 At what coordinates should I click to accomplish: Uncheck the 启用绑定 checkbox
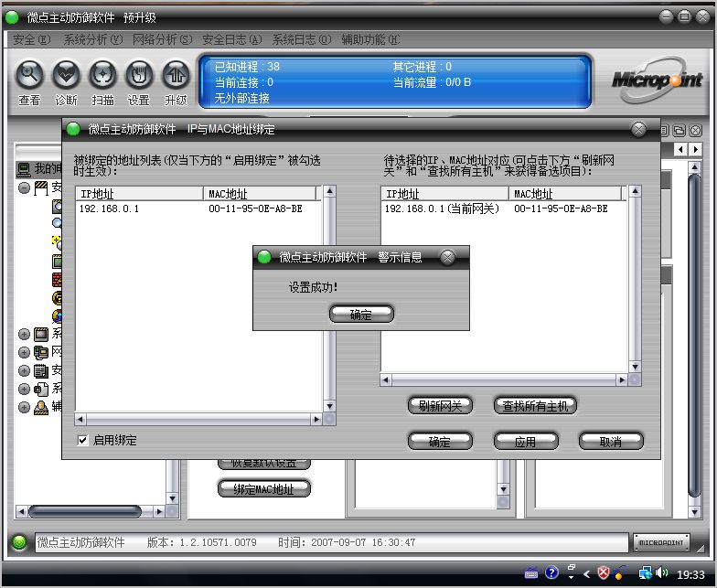82,441
